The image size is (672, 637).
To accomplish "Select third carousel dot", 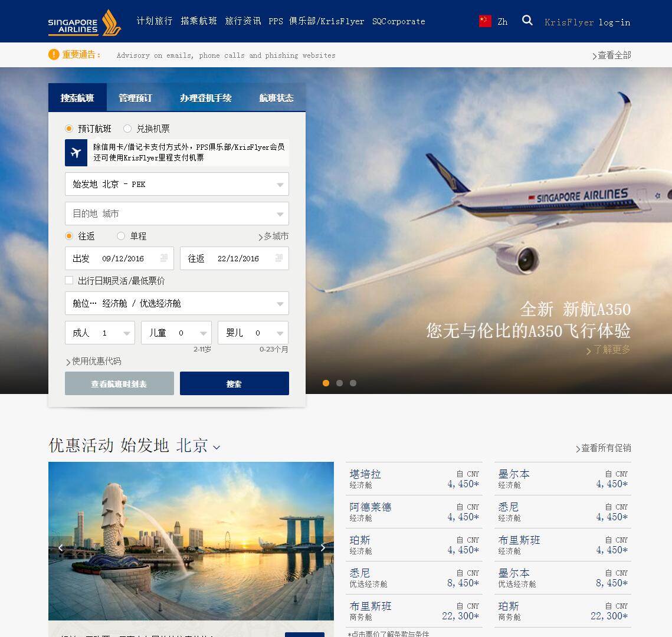I will [353, 383].
